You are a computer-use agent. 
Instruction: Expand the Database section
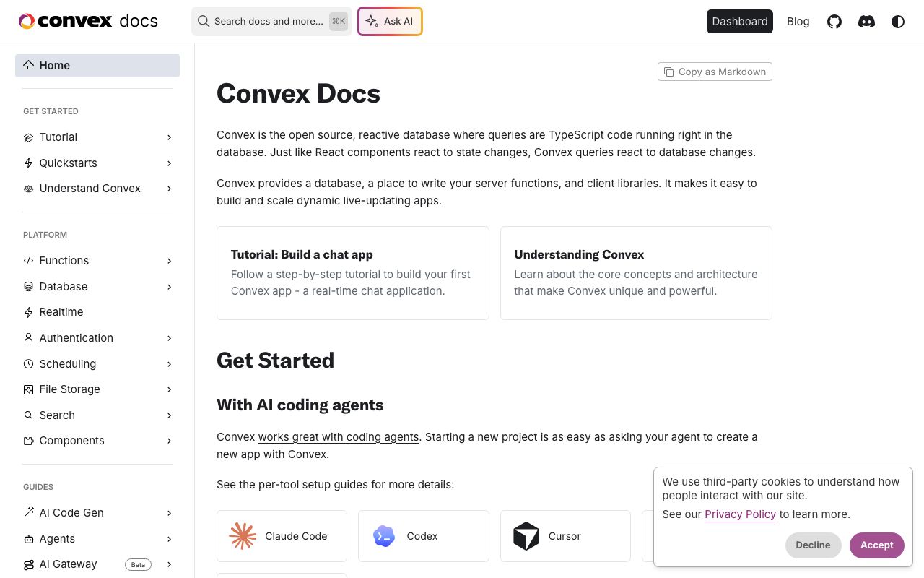(x=169, y=287)
